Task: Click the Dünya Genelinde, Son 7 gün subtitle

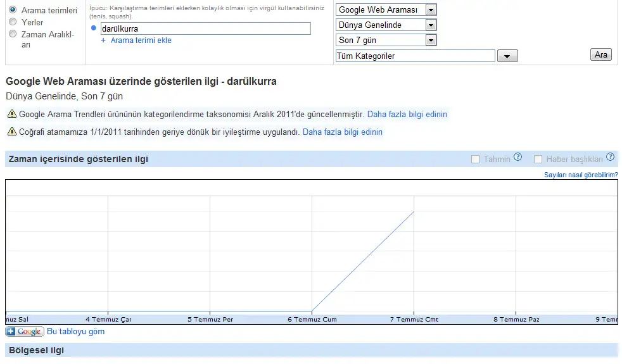Action: [64, 96]
